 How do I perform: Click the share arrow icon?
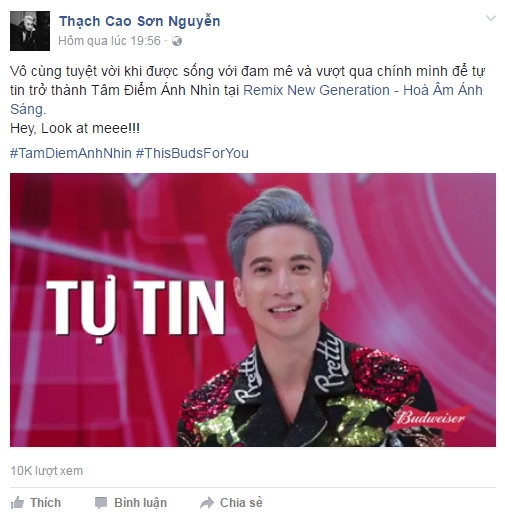point(207,503)
